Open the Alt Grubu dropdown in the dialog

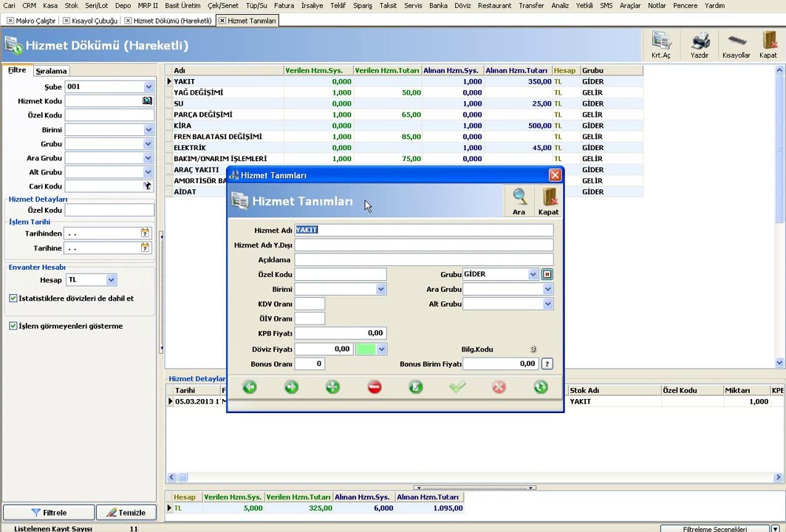click(x=548, y=304)
